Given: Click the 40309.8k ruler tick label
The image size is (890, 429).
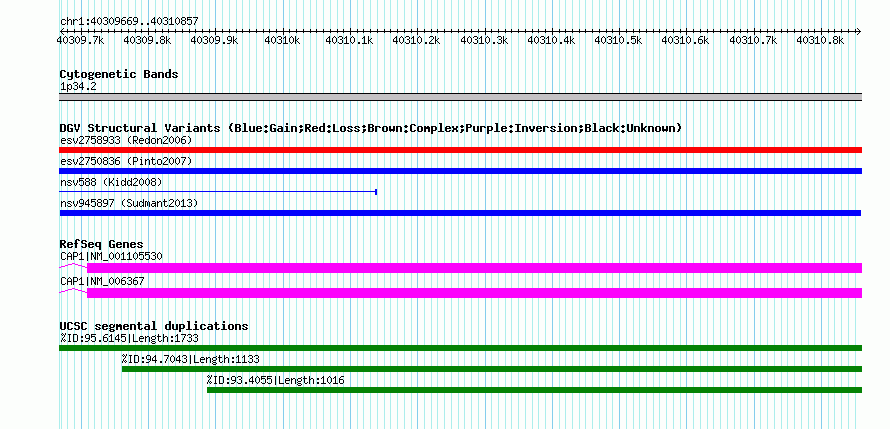Looking at the screenshot, I should click(147, 40).
